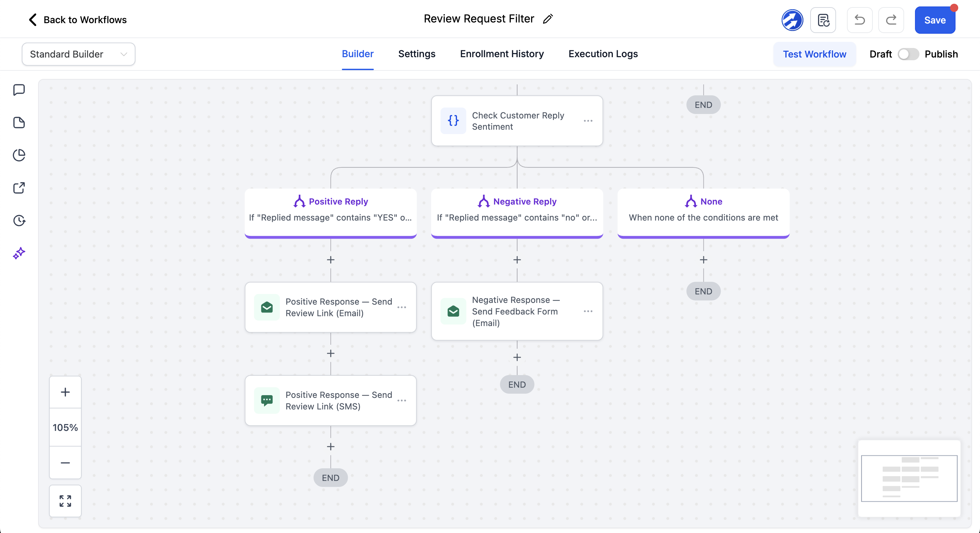Open the sticky notes icon in sidebar

coord(19,123)
